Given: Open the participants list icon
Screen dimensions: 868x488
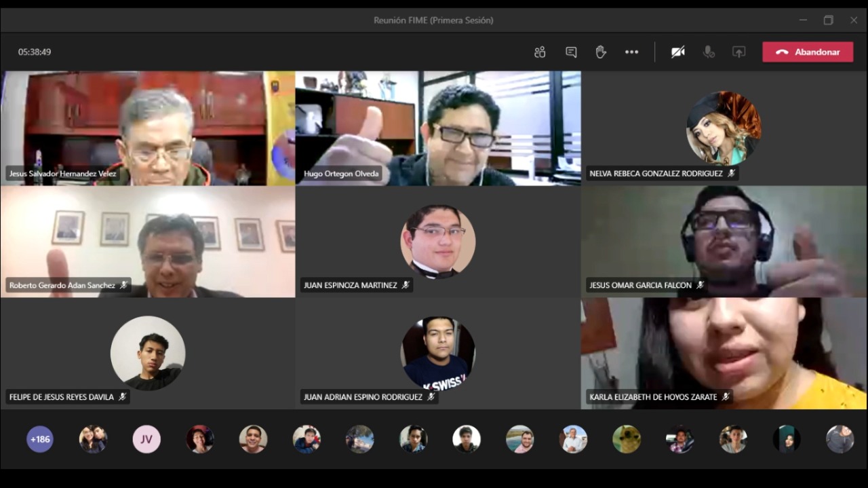Looking at the screenshot, I should coord(540,52).
